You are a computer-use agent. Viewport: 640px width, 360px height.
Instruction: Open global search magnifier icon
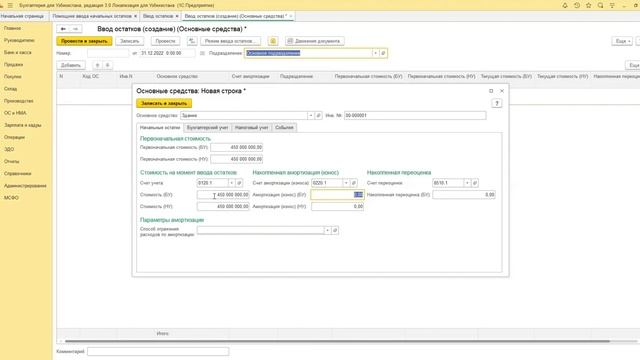point(600,5)
